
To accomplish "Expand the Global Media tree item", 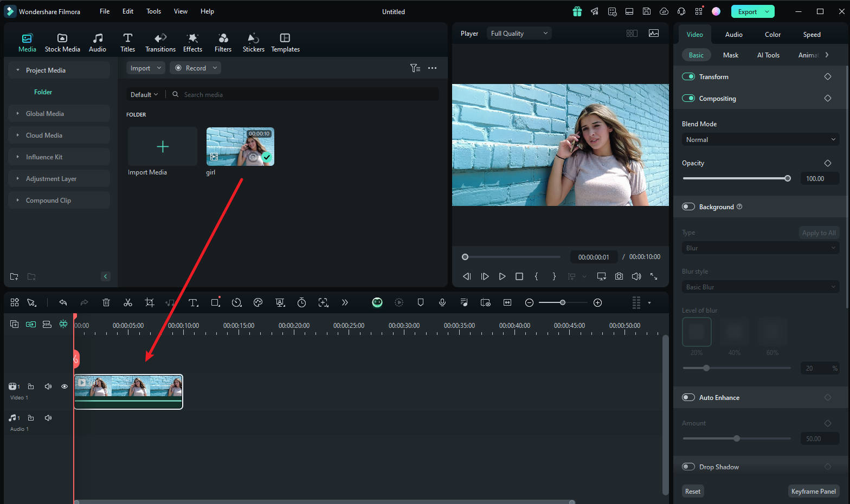I will [18, 113].
